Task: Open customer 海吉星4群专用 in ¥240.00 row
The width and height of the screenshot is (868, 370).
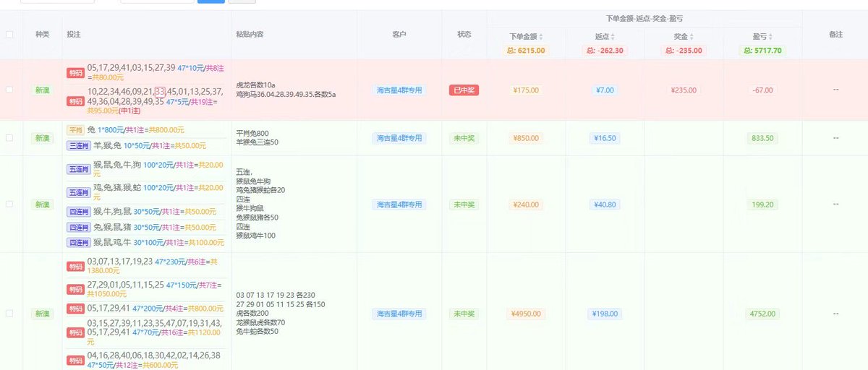Action: [x=399, y=205]
